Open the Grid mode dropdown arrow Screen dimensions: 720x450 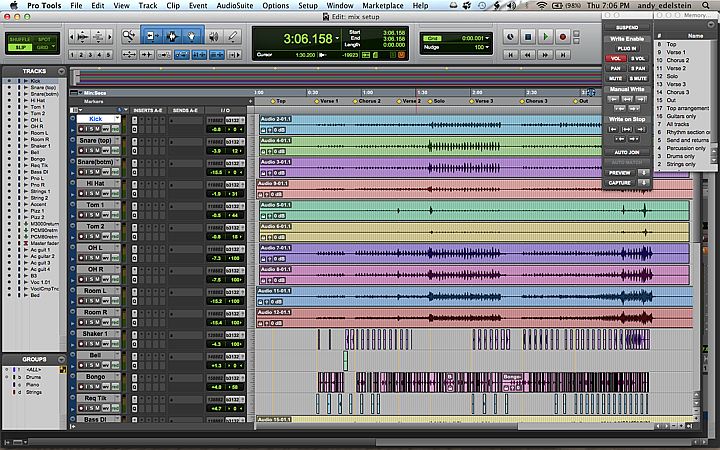point(53,47)
